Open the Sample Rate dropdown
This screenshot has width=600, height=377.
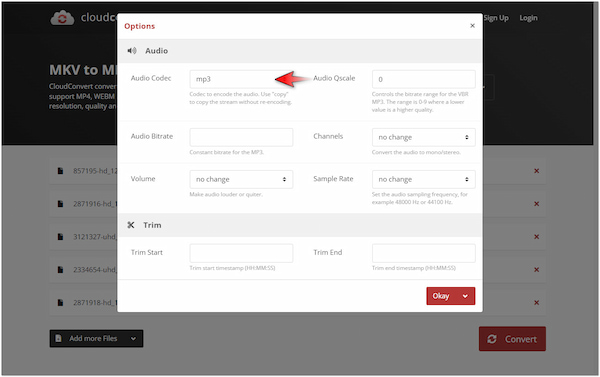[x=424, y=179]
